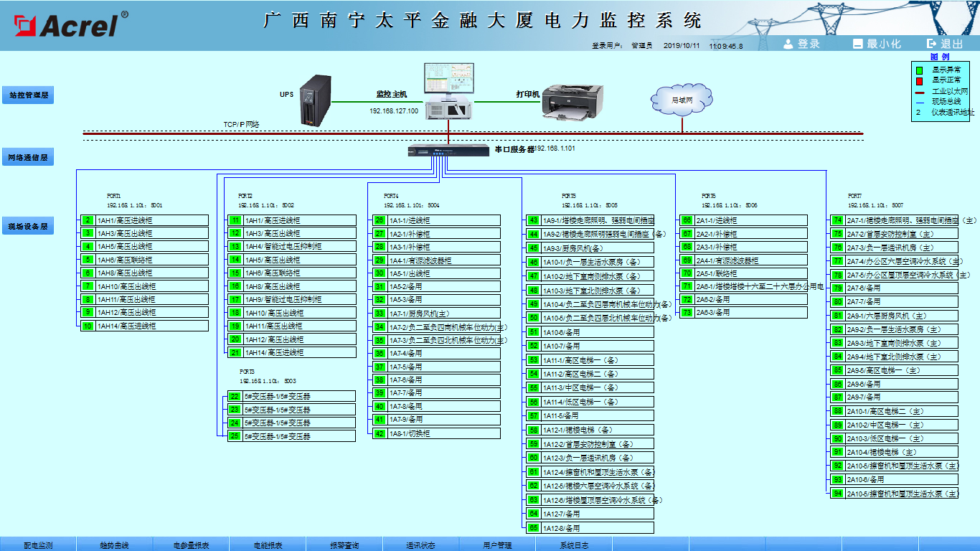Click green address indicator 22 for 5#变压器

[x=235, y=396]
